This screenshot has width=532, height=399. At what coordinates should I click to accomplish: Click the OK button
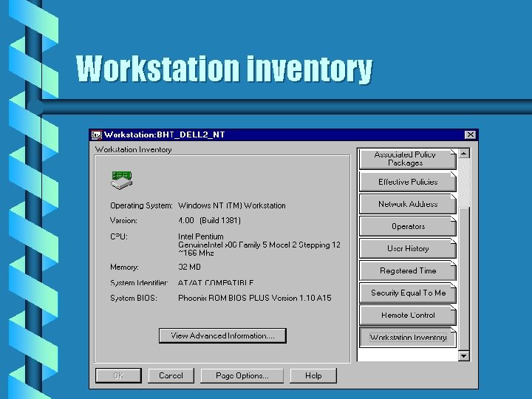click(x=118, y=375)
